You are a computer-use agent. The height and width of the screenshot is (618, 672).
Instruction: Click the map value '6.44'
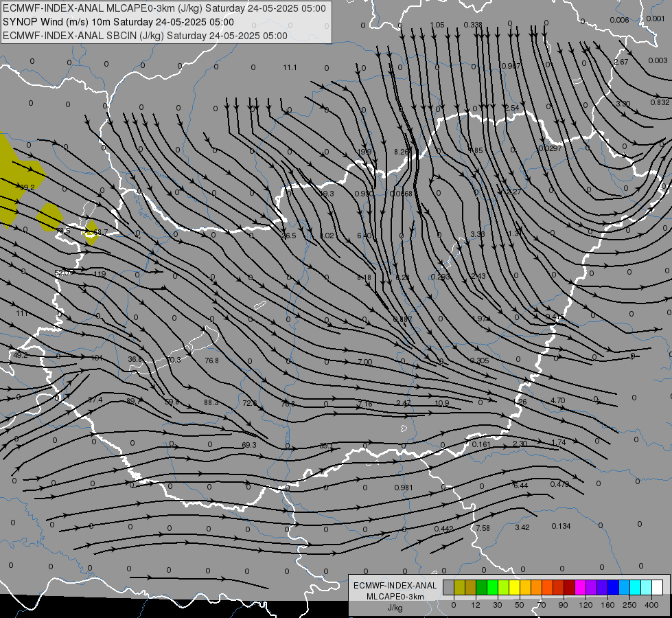(x=521, y=485)
